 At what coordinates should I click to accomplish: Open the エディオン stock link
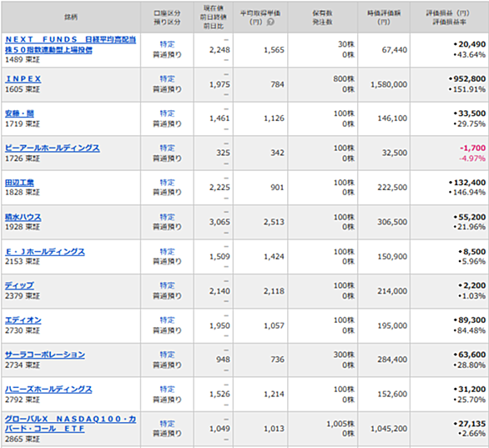[23, 320]
